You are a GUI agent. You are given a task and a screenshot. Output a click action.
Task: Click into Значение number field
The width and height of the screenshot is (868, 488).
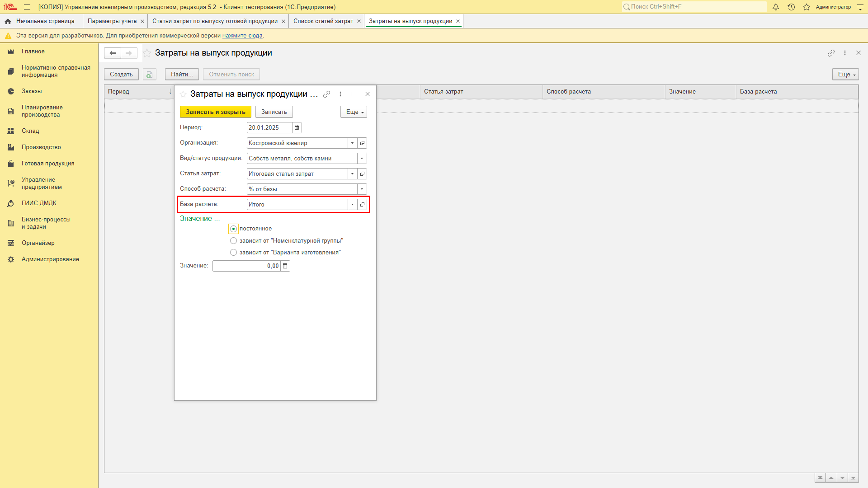(247, 266)
